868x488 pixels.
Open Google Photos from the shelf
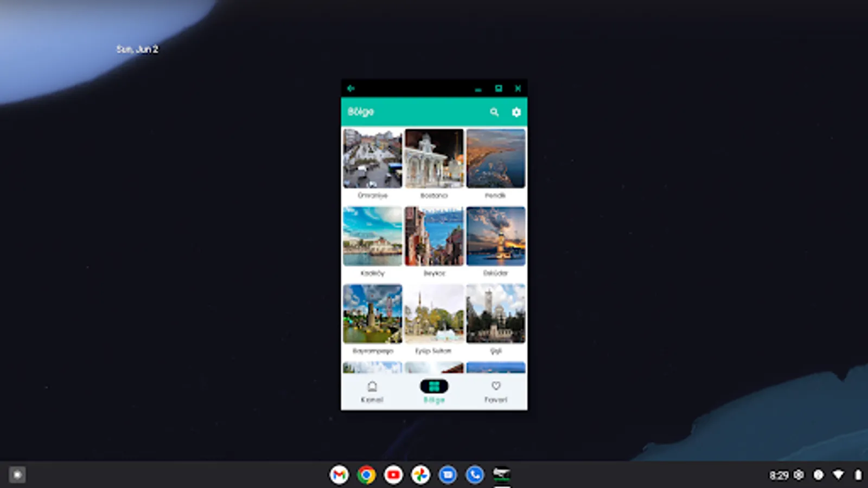coord(420,474)
